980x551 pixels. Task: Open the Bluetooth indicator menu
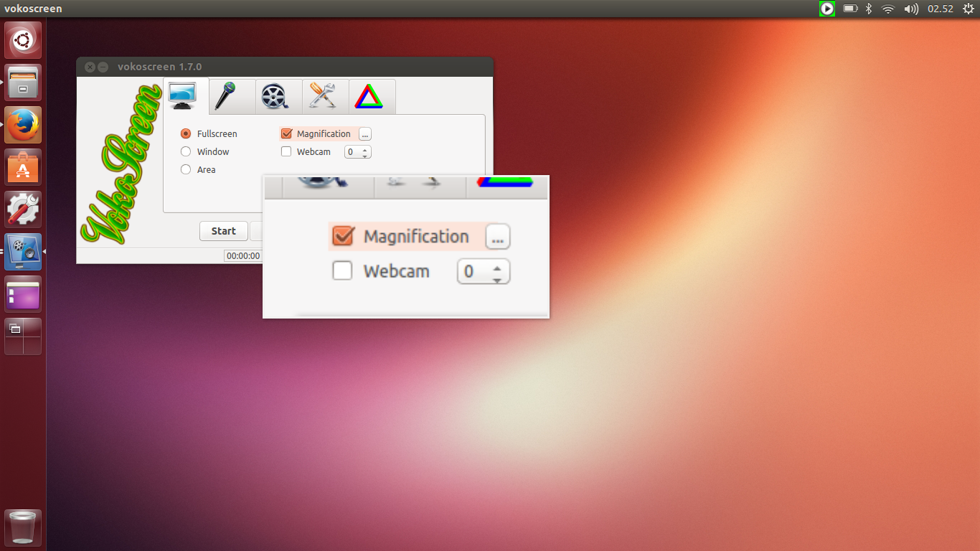(x=868, y=9)
